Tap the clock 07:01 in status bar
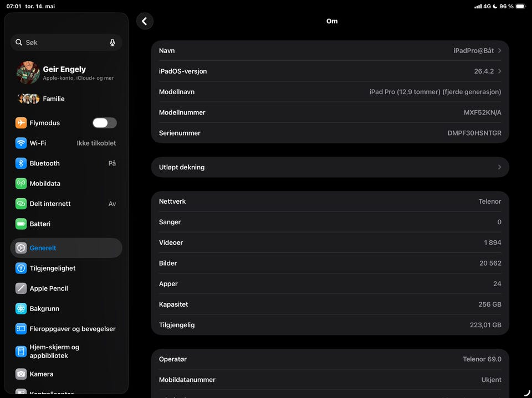 pos(13,6)
